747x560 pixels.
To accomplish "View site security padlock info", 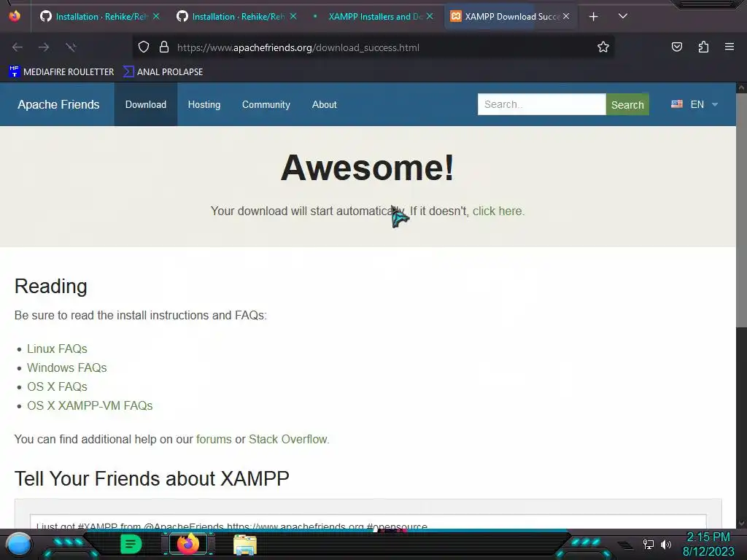I will pyautogui.click(x=164, y=47).
